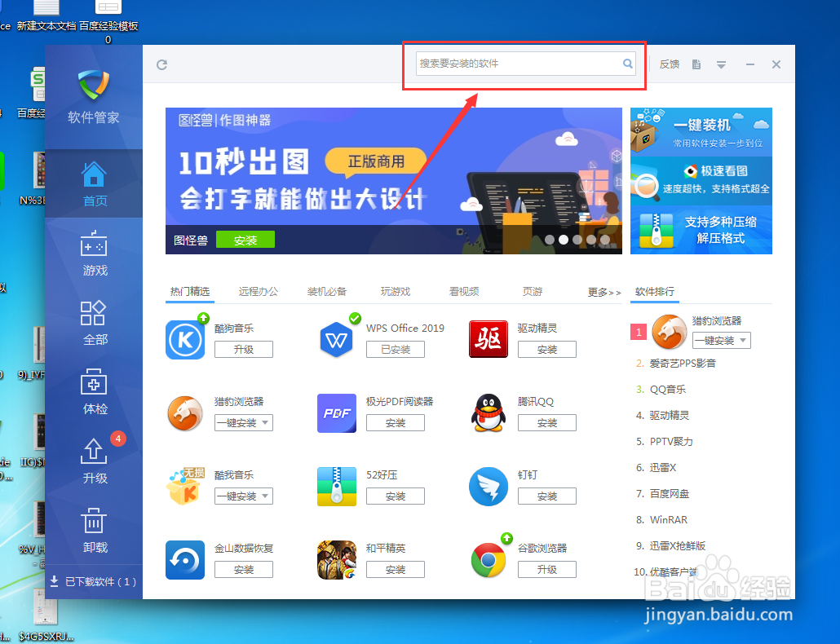Switch to the 远程办公 tab
The image size is (840, 644).
[x=259, y=291]
